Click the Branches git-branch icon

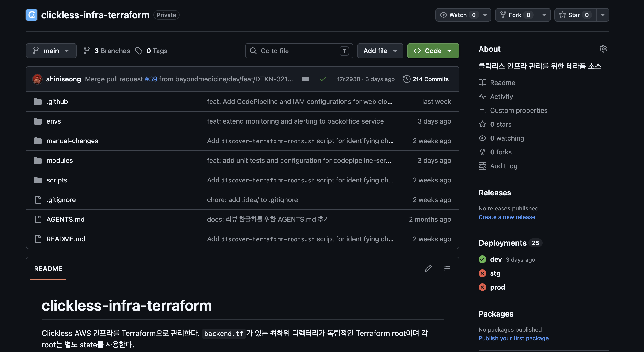tap(87, 51)
